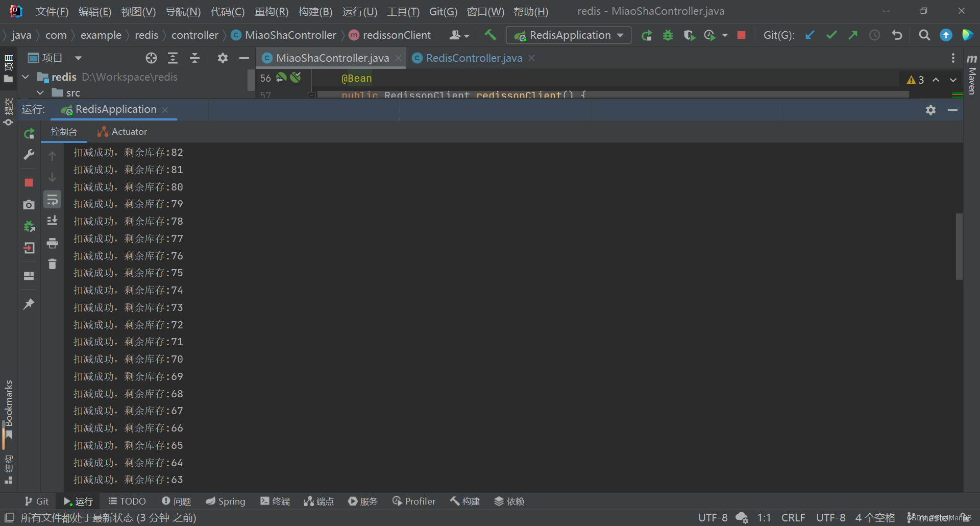Click the CRLF line separator in status bar
Image resolution: width=980 pixels, height=526 pixels.
pyautogui.click(x=793, y=518)
